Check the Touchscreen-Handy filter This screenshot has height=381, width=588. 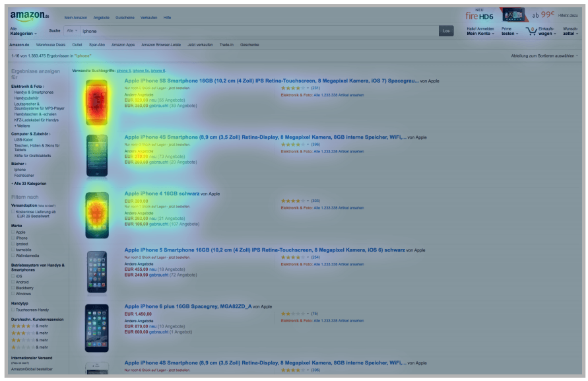tap(15, 308)
